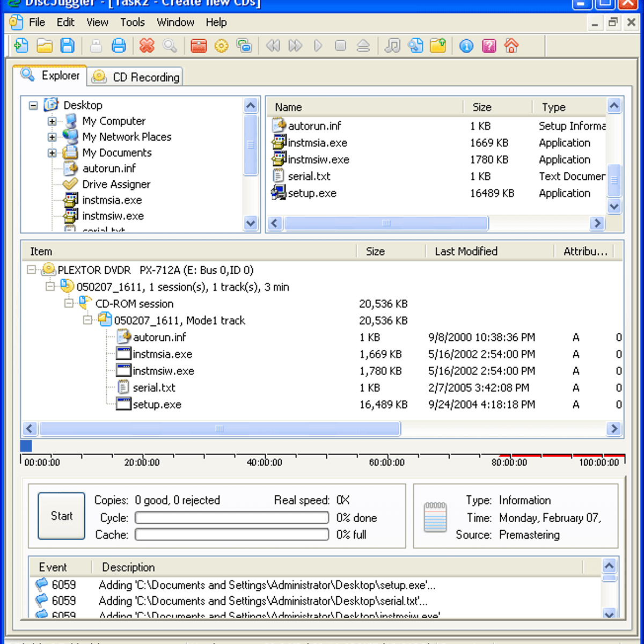
Task: Click the fast forward playback icon
Action: [x=295, y=46]
